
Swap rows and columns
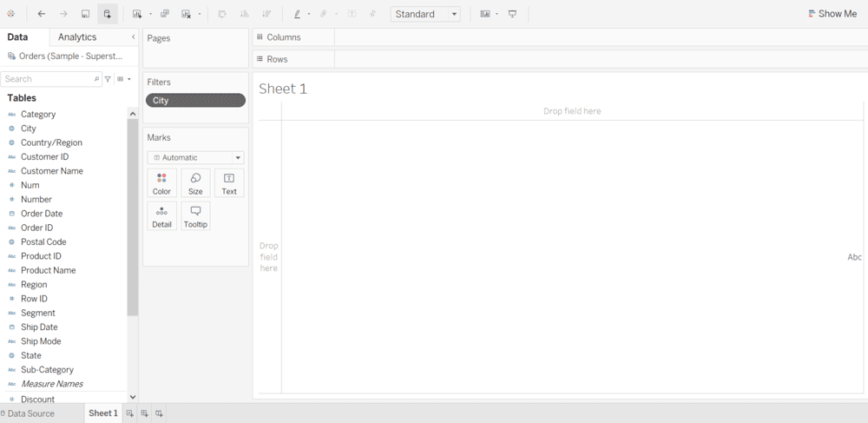(222, 14)
